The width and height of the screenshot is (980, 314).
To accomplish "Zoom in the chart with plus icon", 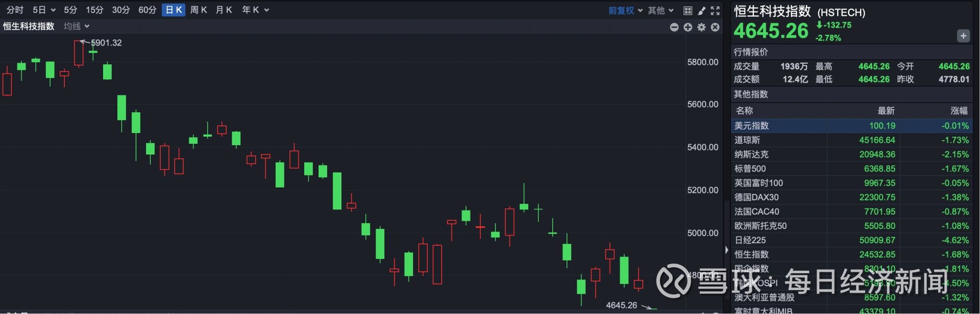I will [x=688, y=27].
